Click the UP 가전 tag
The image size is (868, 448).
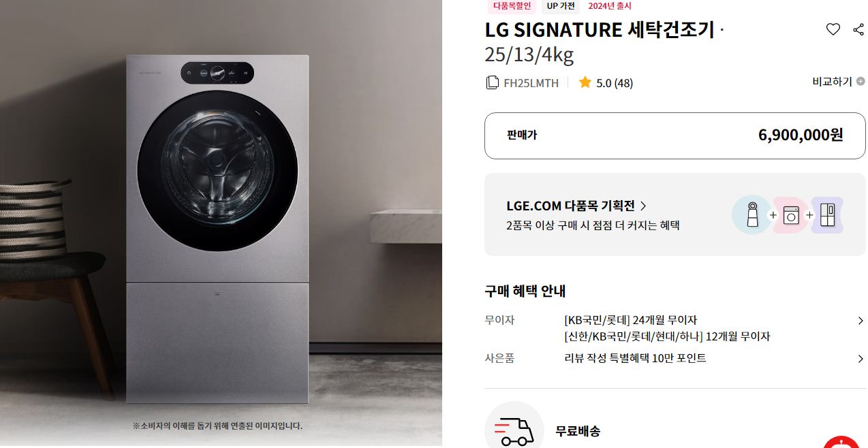pos(561,6)
